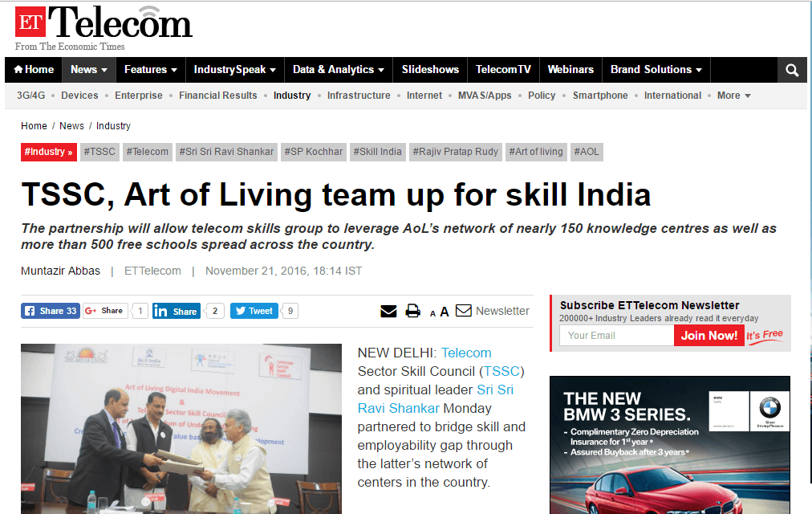Viewport: 812px width, 514px height.
Task: Open the Slideshows tab
Action: point(430,69)
